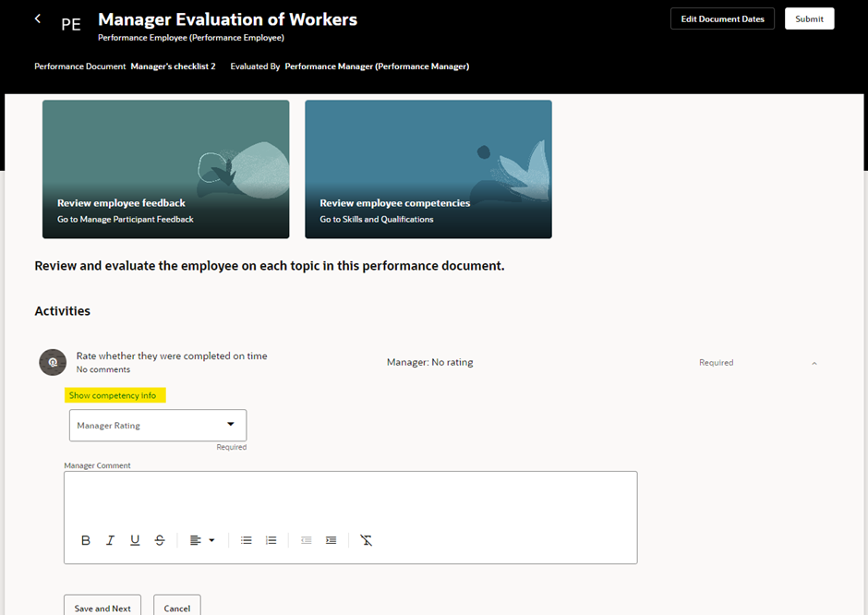The width and height of the screenshot is (868, 615).
Task: Toggle bold formatting in the comment editor
Action: click(x=85, y=540)
